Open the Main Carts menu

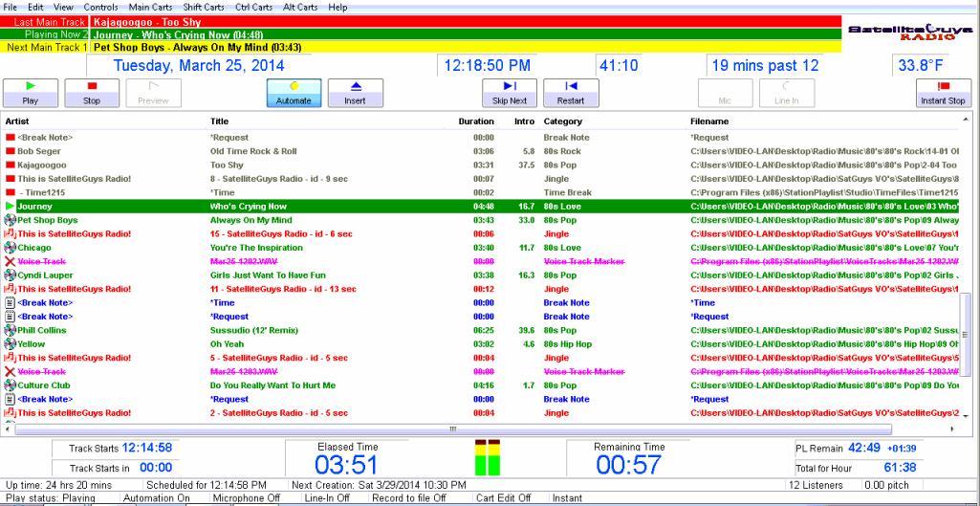[150, 7]
